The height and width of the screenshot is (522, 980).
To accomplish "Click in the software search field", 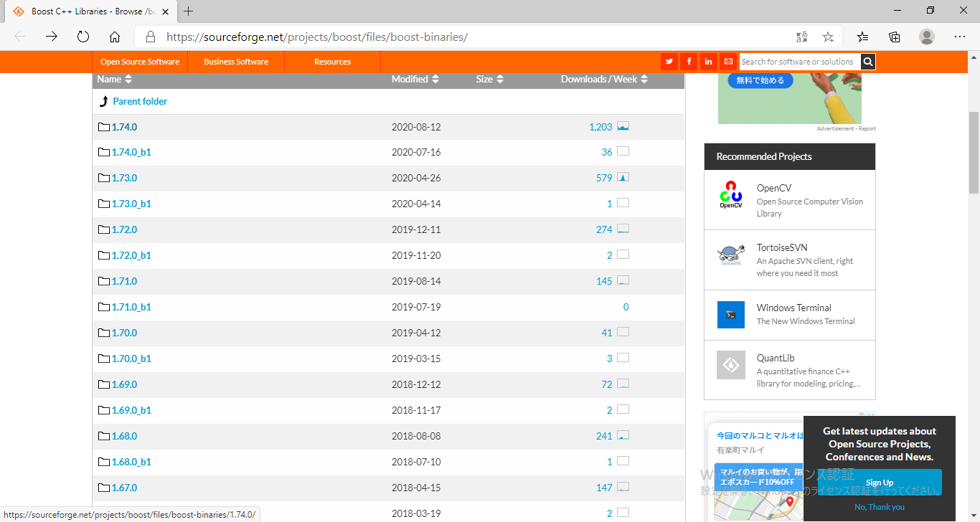I will click(x=798, y=62).
